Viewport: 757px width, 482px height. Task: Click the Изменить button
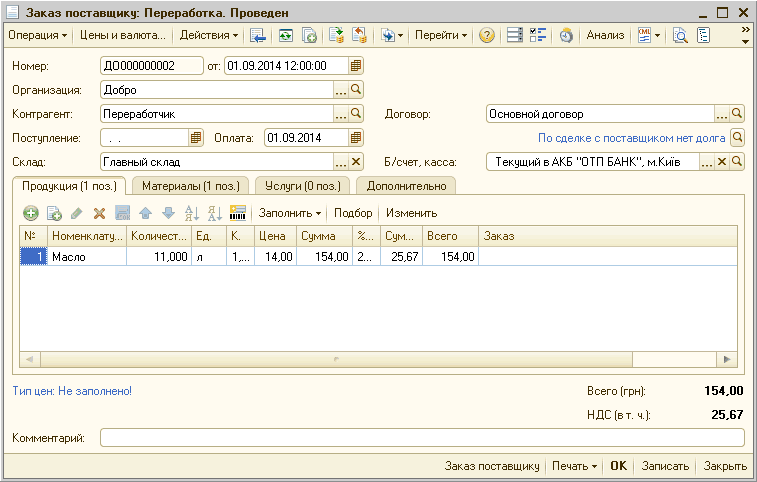411,213
